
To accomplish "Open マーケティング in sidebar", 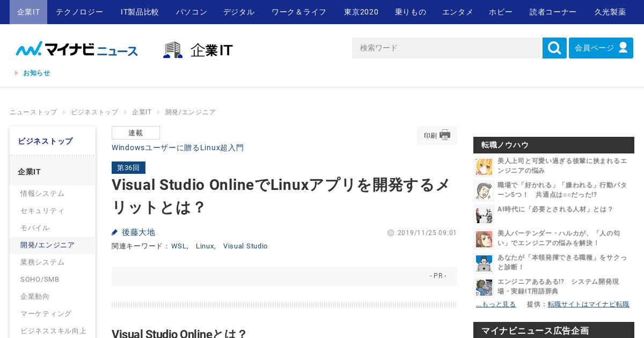I will click(x=53, y=314).
